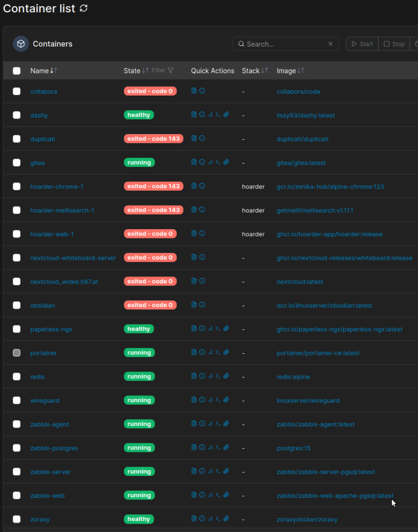Open image link gitea/gitea:latest
Viewport: 418px width, 532px height.
301,163
